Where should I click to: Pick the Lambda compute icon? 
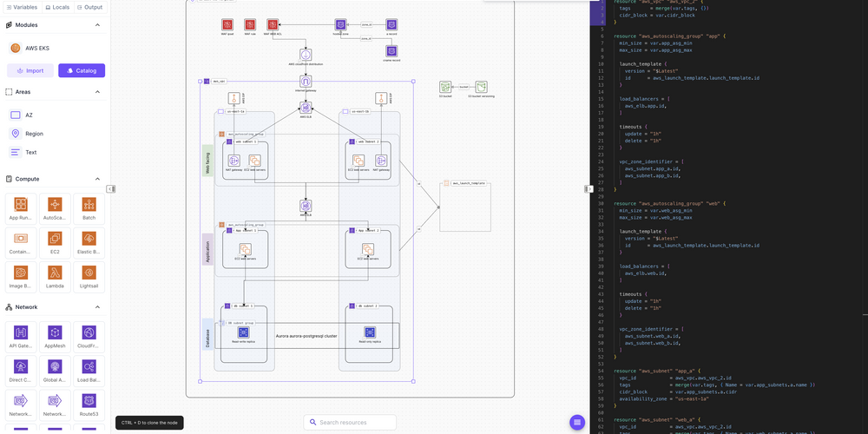(55, 277)
